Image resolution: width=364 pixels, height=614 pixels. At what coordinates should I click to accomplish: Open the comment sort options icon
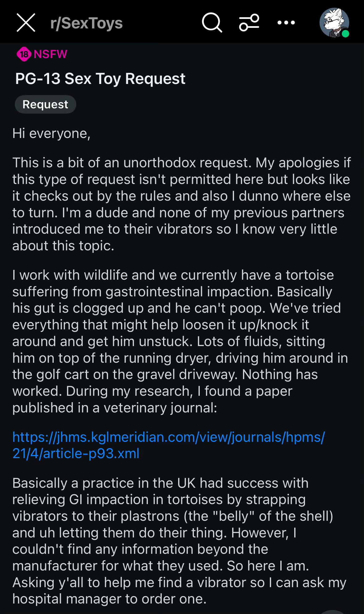tap(249, 23)
